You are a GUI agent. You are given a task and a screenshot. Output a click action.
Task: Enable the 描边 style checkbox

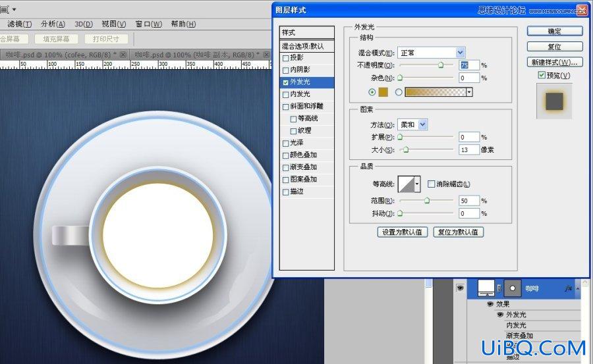[x=286, y=192]
